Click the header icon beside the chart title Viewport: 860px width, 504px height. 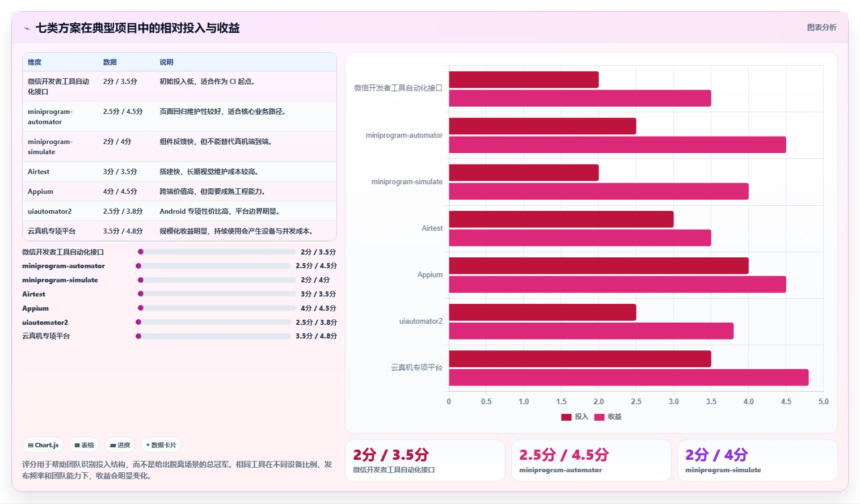27,28
